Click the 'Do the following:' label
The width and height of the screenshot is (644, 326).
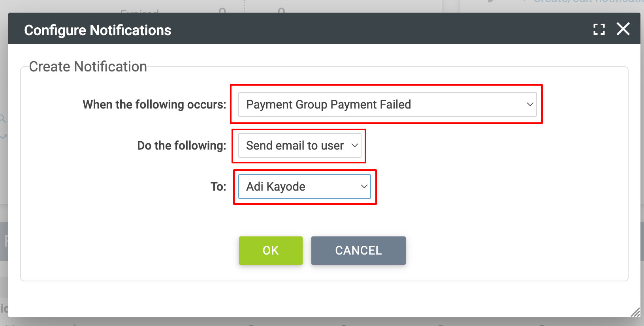[181, 145]
